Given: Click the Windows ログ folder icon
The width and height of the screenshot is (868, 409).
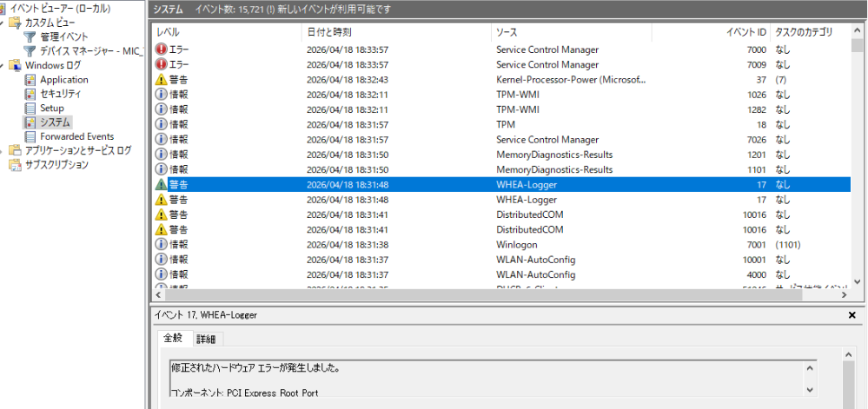Looking at the screenshot, I should pyautogui.click(x=15, y=65).
